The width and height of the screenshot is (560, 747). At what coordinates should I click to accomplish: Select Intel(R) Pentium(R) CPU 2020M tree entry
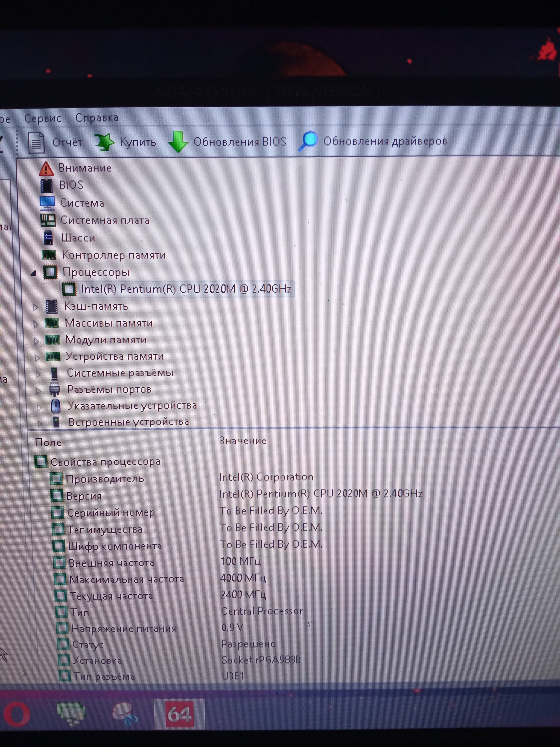click(186, 289)
